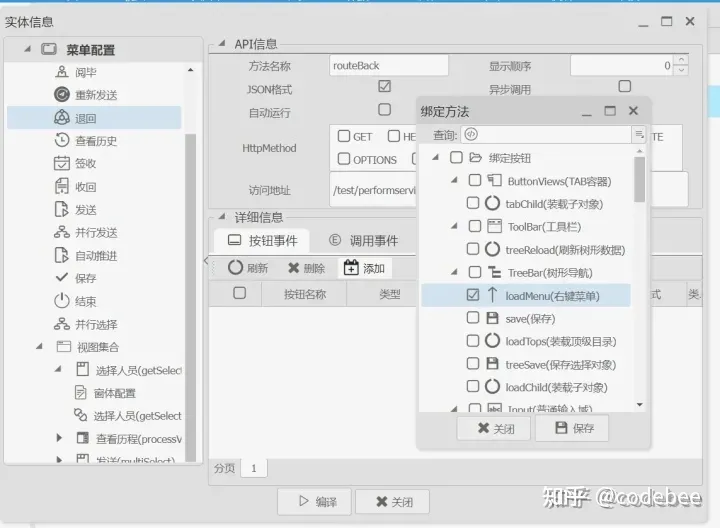720x528 pixels.
Task: Open the 按钮事件 tab
Action: 262,241
